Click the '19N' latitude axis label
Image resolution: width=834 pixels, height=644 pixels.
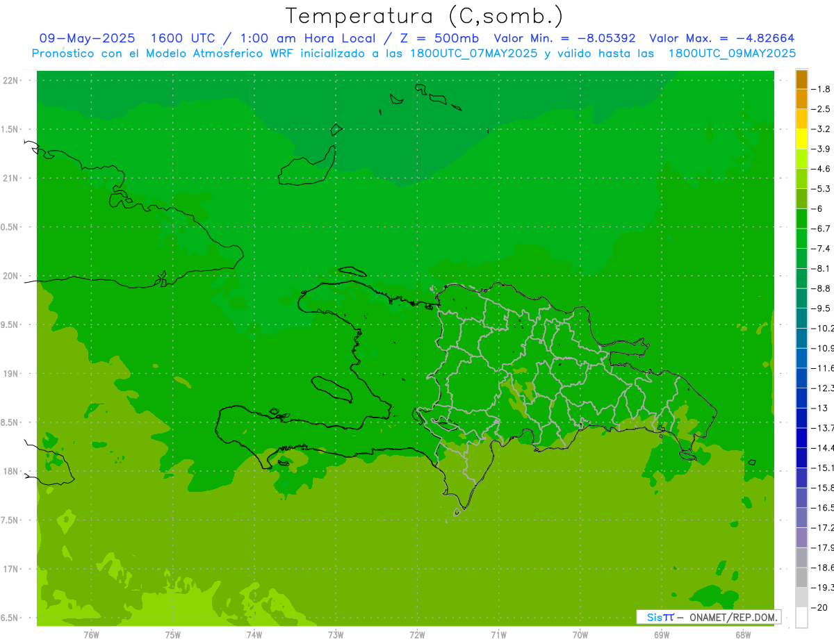click(x=11, y=374)
